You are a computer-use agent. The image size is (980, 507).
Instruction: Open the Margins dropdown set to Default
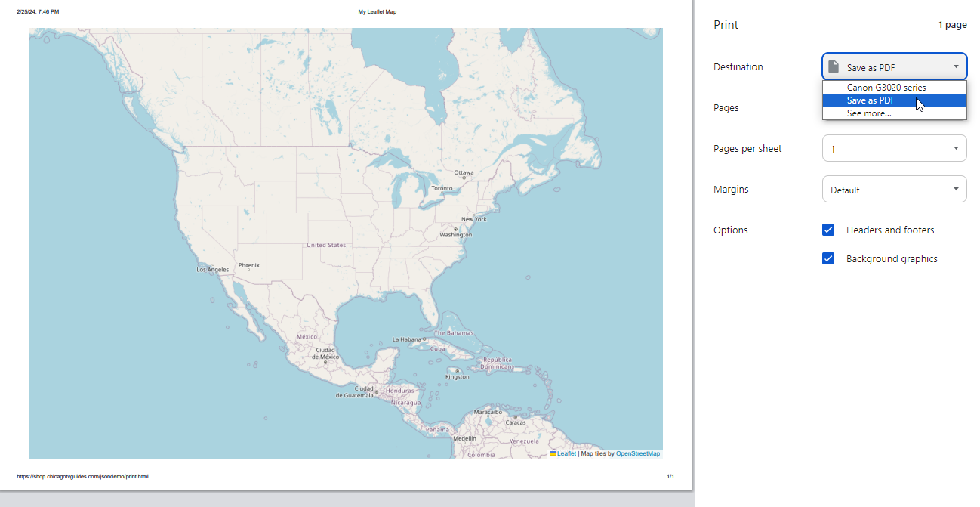click(x=894, y=189)
